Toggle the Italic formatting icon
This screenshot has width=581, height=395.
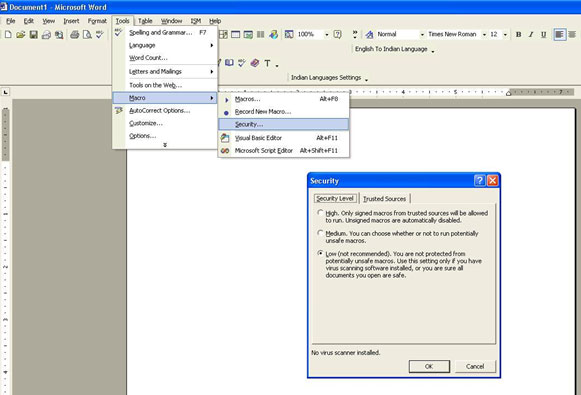click(531, 34)
